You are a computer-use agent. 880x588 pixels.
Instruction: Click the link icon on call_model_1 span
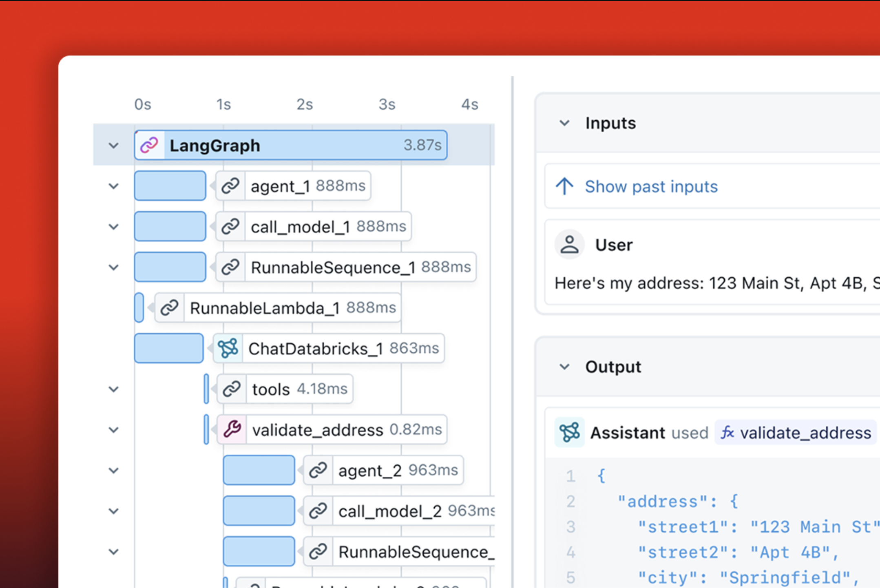pos(231,227)
